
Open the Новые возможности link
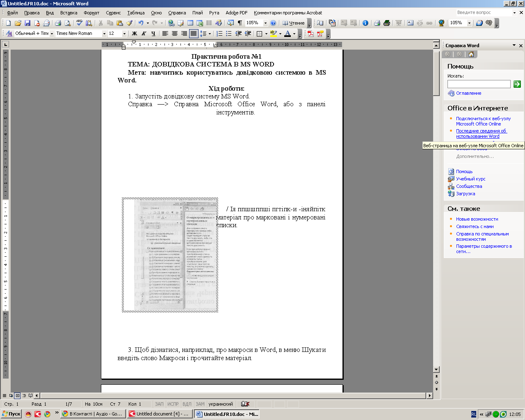coord(477,219)
